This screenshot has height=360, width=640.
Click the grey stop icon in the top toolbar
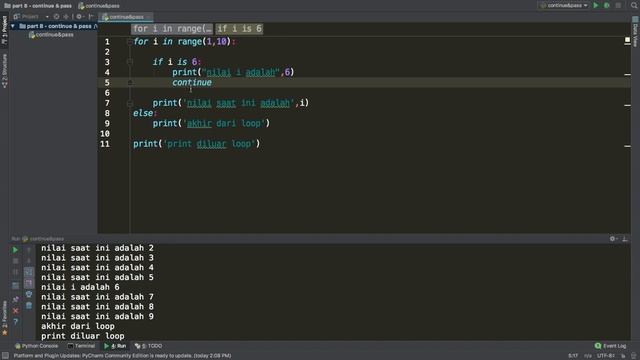click(618, 6)
